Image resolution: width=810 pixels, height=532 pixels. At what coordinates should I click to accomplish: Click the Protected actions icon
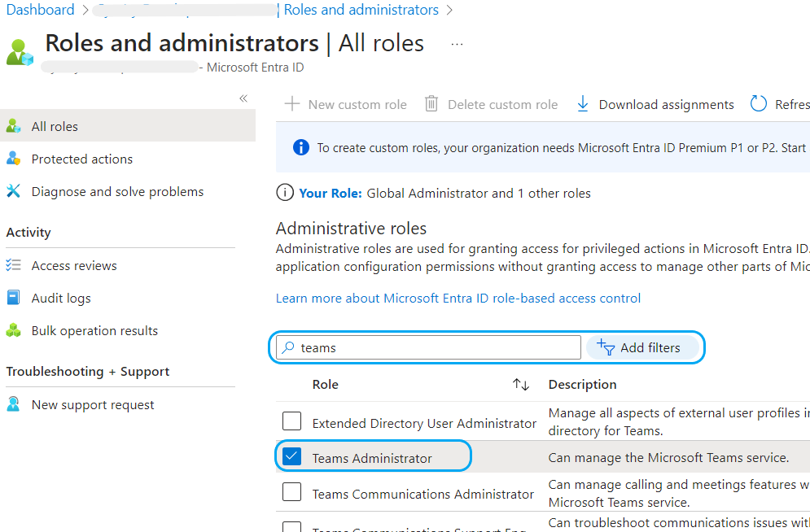point(14,159)
